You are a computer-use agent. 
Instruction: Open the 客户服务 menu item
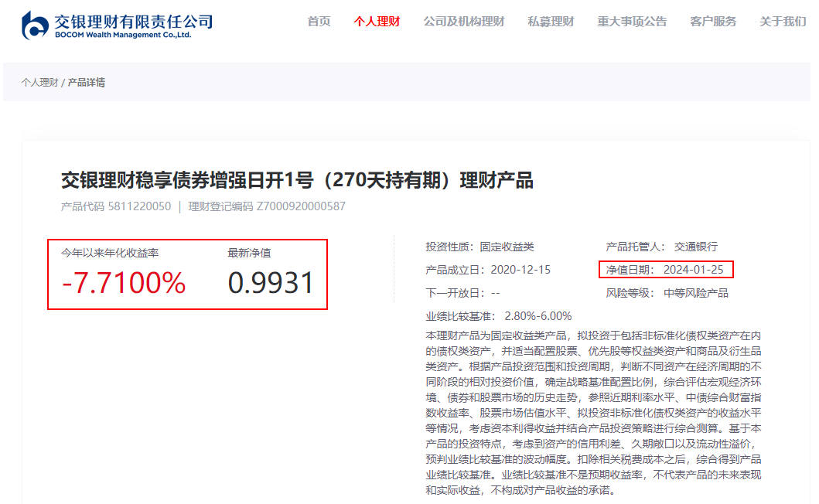pyautogui.click(x=713, y=22)
